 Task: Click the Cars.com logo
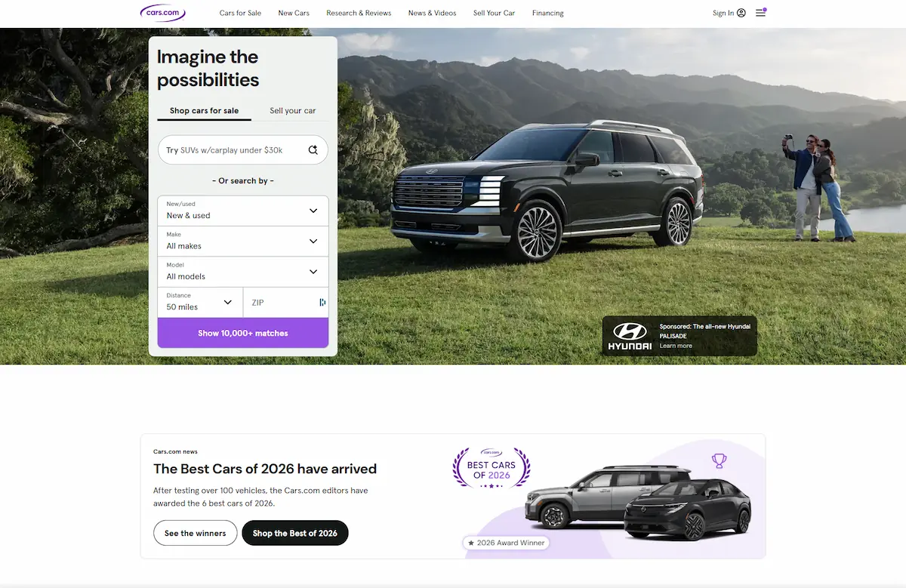coord(162,12)
